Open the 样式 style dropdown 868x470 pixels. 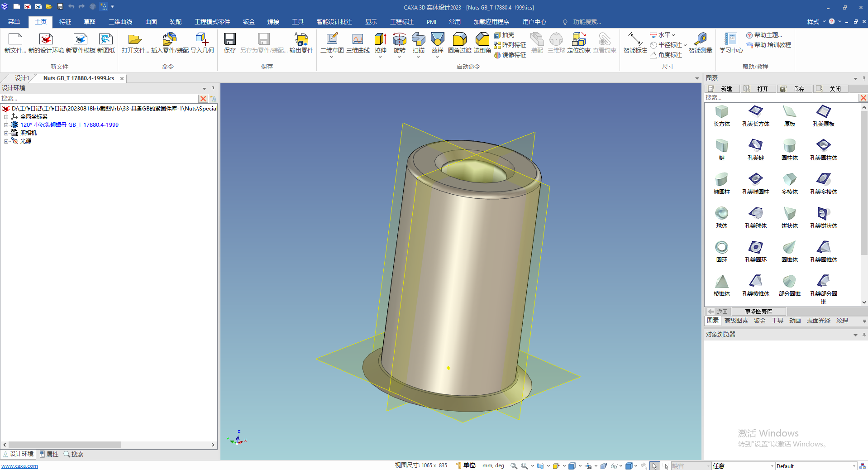tap(816, 22)
